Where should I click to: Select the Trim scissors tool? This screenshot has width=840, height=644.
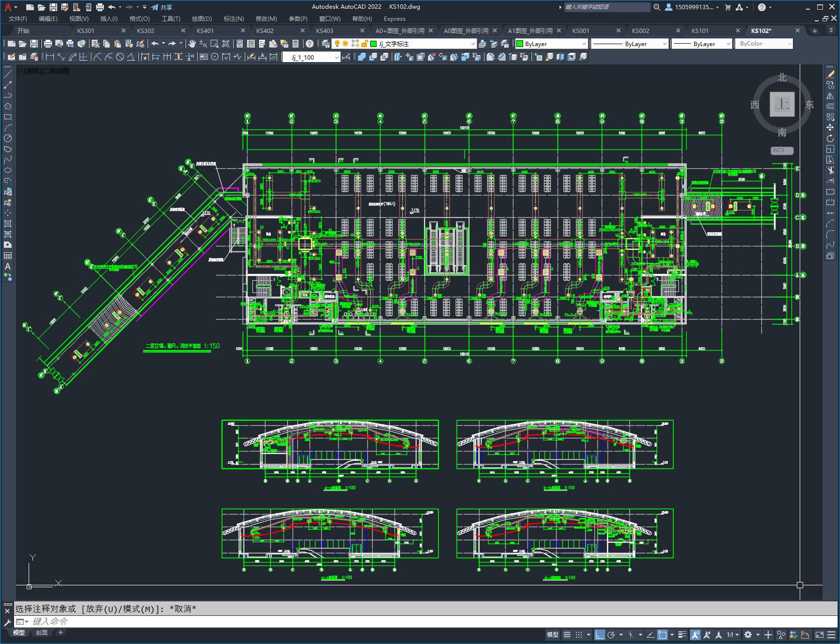(x=830, y=171)
